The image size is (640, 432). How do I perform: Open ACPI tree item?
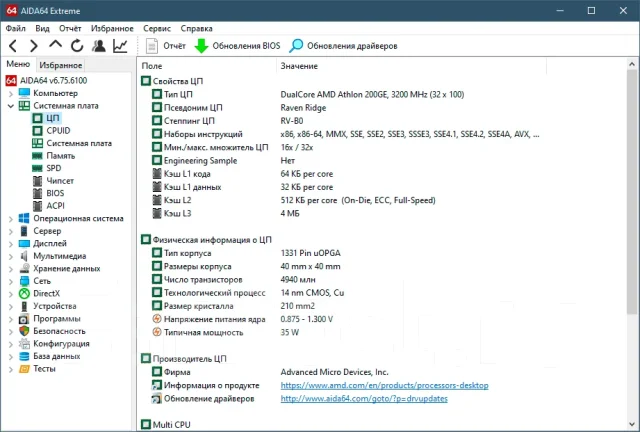pyautogui.click(x=49, y=206)
